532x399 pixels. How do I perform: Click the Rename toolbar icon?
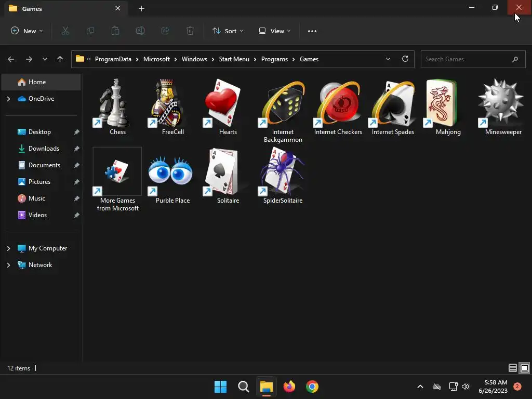pos(140,31)
